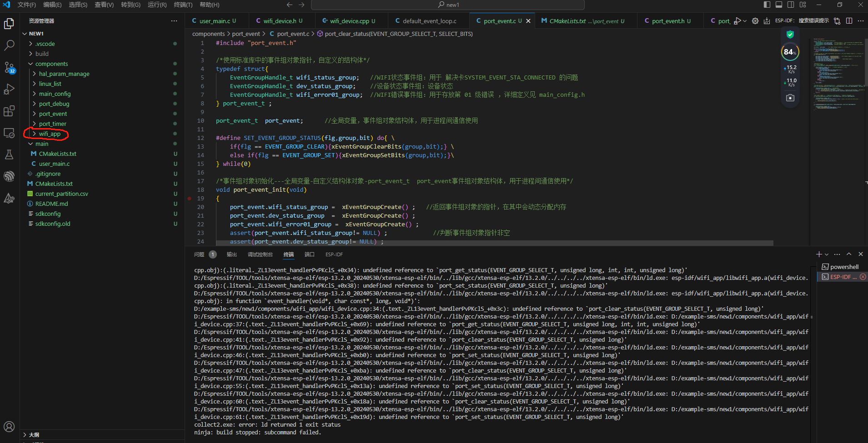
Task: Open editor more actions ellipsis
Action: click(x=861, y=21)
